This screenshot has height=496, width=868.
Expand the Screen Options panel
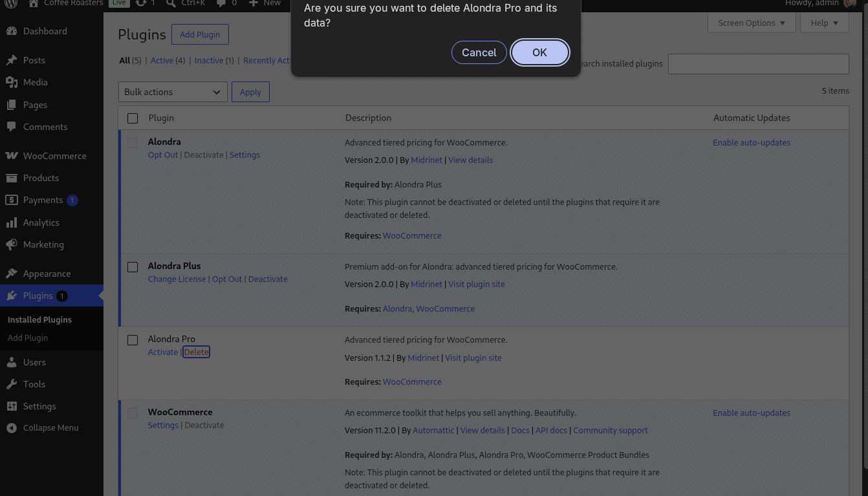[752, 23]
